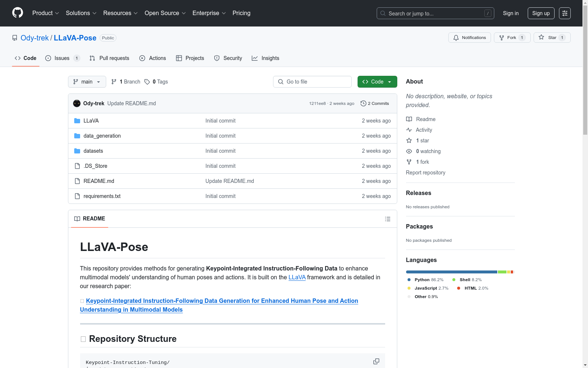This screenshot has width=588, height=368.
Task: Open the LLaVA framework link in README
Action: 297,277
